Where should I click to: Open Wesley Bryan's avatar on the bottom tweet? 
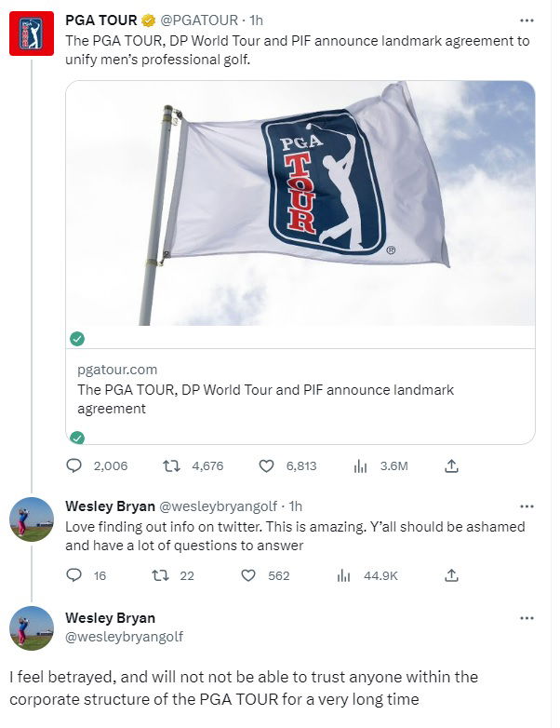[31, 627]
